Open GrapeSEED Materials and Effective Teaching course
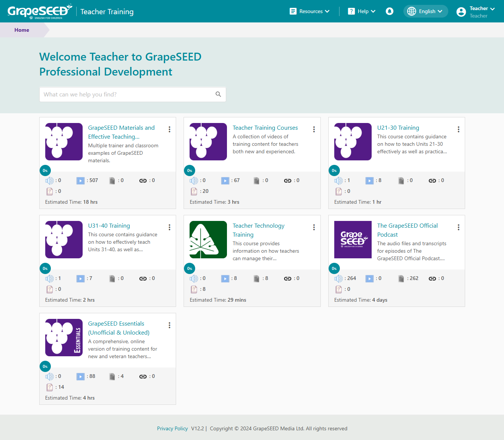 [121, 132]
